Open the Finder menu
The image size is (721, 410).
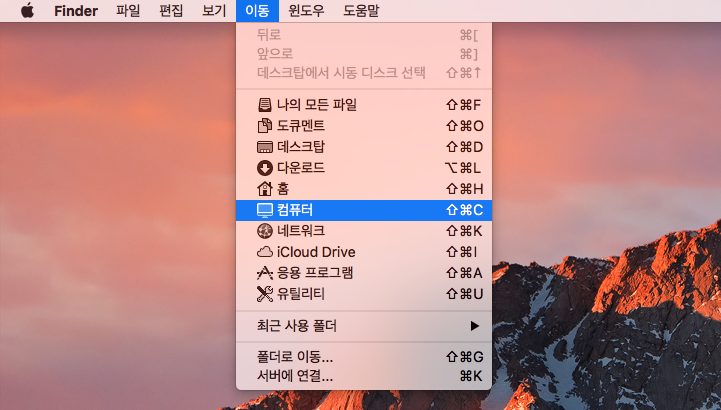(76, 11)
